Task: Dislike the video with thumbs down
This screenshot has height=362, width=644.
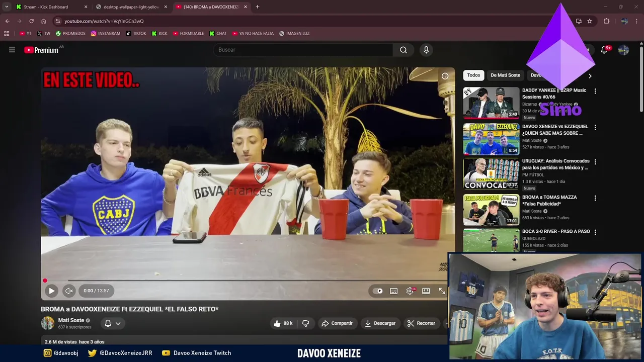Action: pyautogui.click(x=305, y=323)
